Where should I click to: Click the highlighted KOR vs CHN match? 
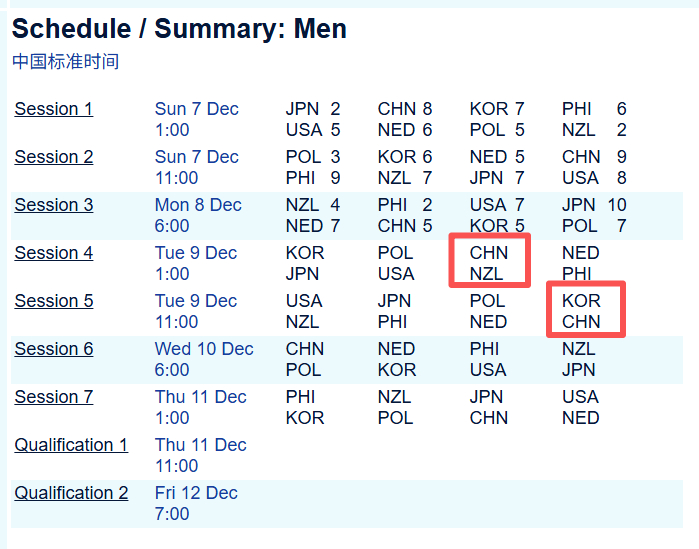(581, 311)
